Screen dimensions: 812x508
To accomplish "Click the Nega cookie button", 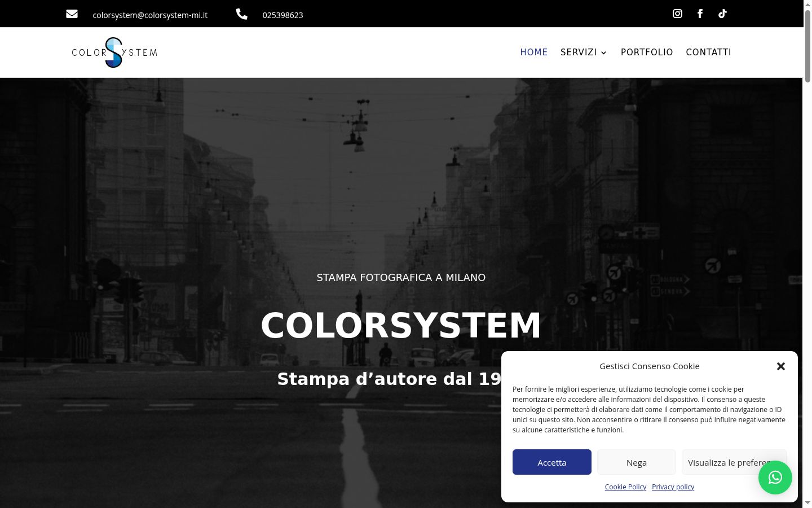I will 637,462.
